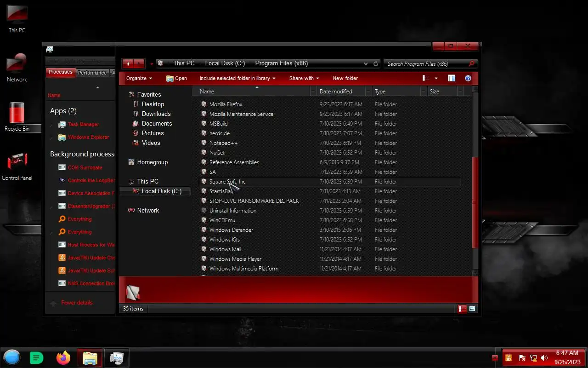Click This PC in address breadcrumb
The width and height of the screenshot is (588, 368).
(184, 63)
